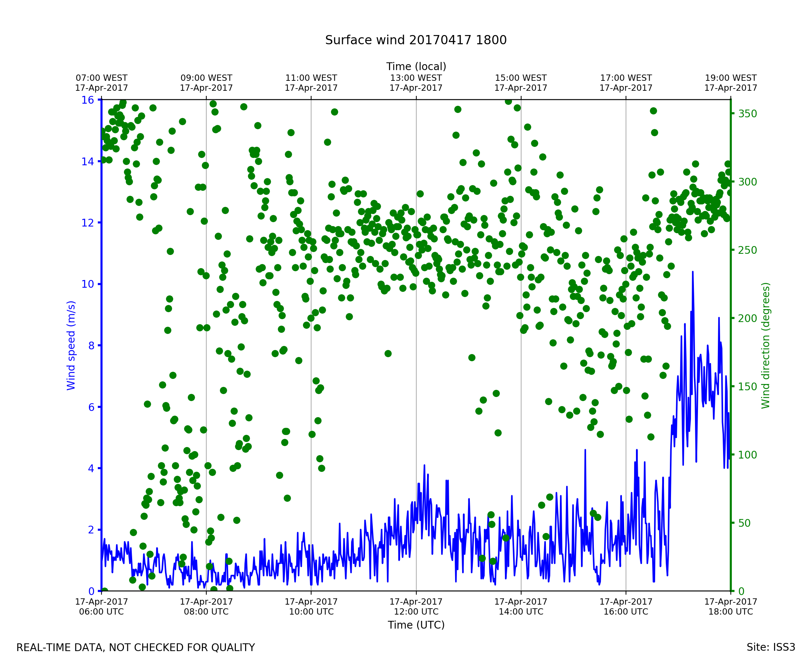Click the '50' wind direction tick label
This screenshot has width=812, height=664.
point(745,523)
